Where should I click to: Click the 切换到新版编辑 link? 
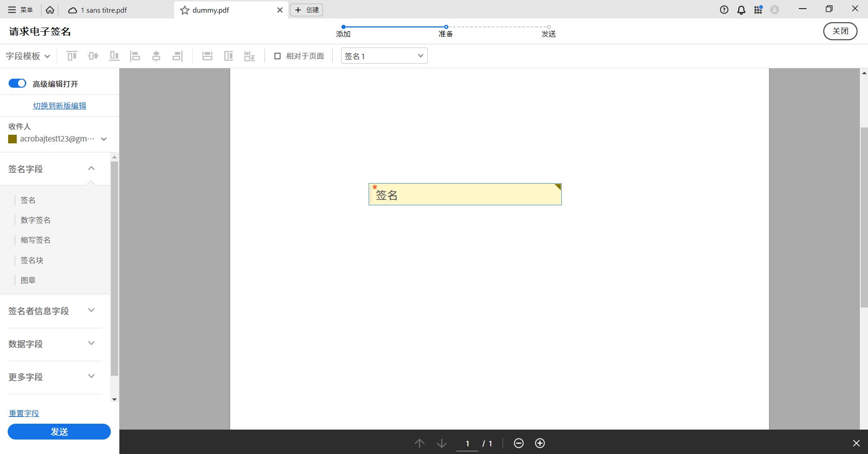point(59,106)
